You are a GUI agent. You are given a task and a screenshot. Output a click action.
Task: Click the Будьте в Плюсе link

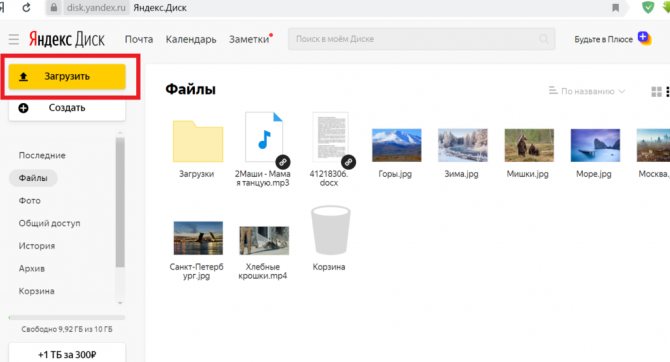(603, 39)
